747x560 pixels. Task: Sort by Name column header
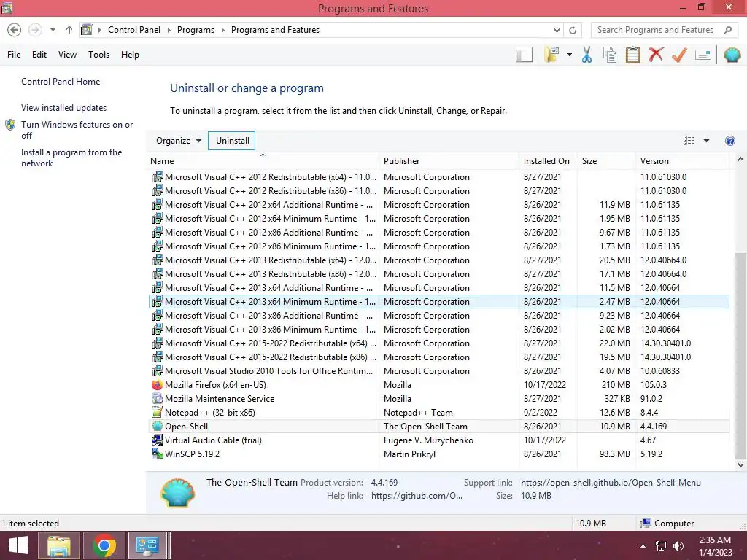(263, 161)
